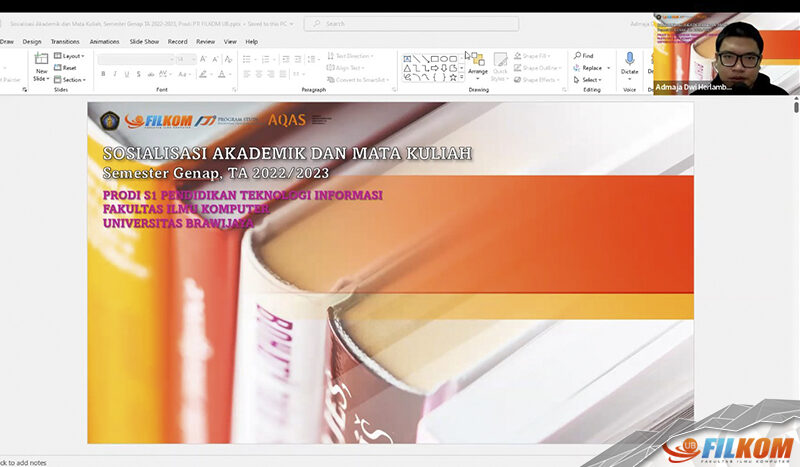
Task: Toggle Italic formatting
Action: tap(114, 74)
